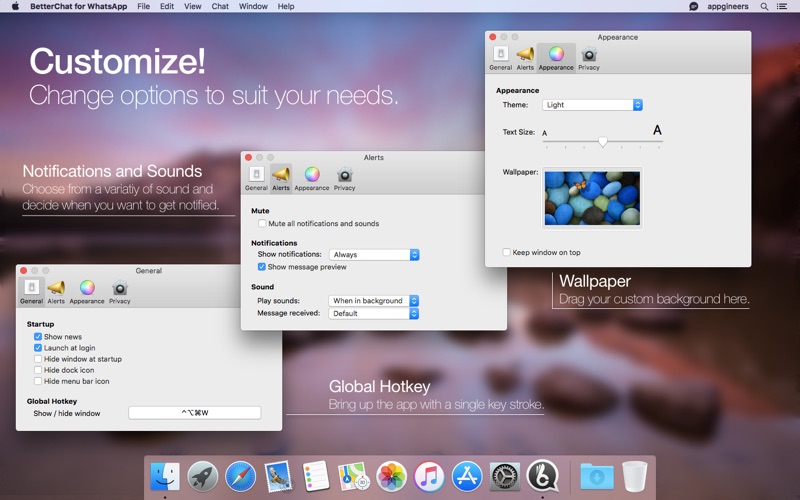Image resolution: width=800 pixels, height=500 pixels.
Task: Click the Text Size slider handle
Action: tap(603, 142)
